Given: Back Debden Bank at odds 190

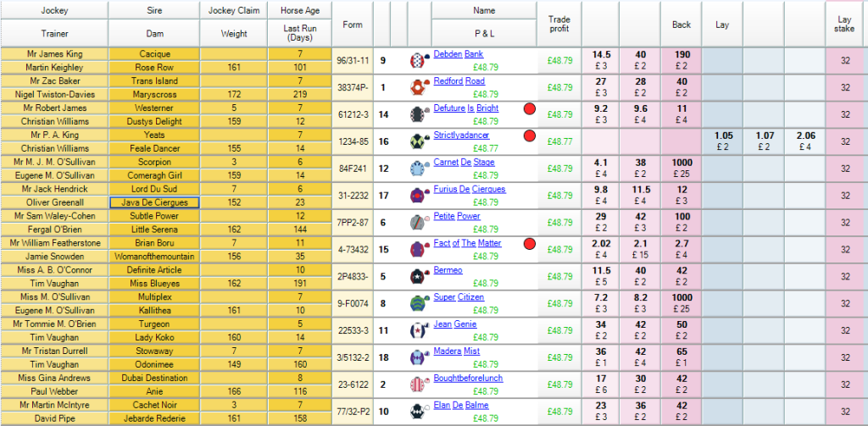Looking at the screenshot, I should [x=681, y=60].
